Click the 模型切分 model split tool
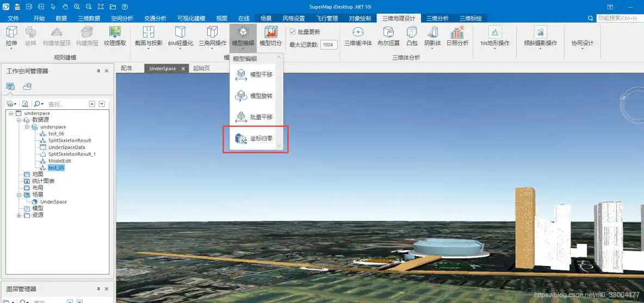Screen dimensions: 644x303 tap(271, 36)
